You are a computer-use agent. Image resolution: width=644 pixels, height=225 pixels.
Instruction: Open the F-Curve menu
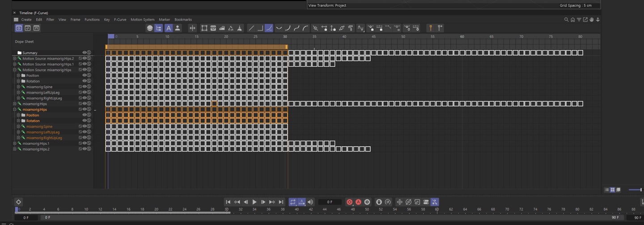coord(120,20)
